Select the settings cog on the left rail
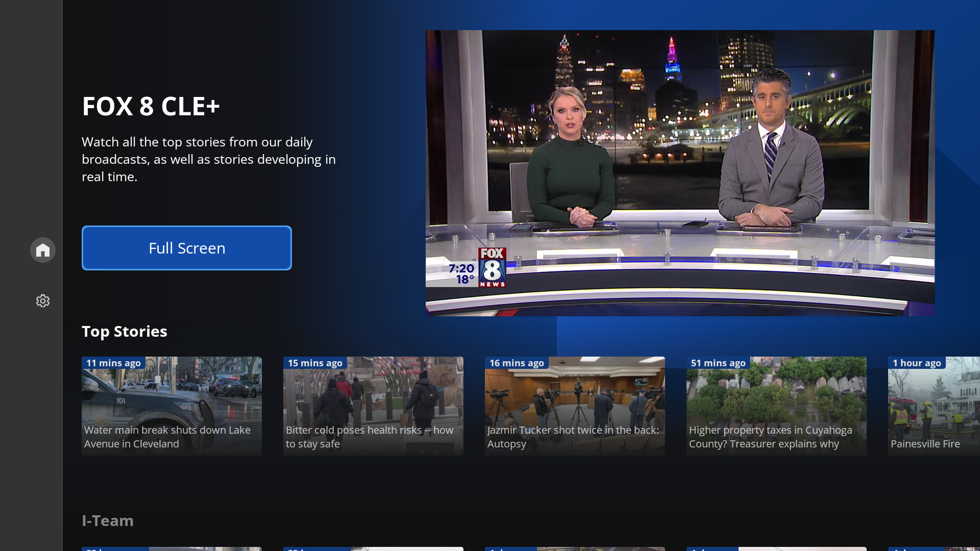This screenshot has width=980, height=551. point(42,301)
